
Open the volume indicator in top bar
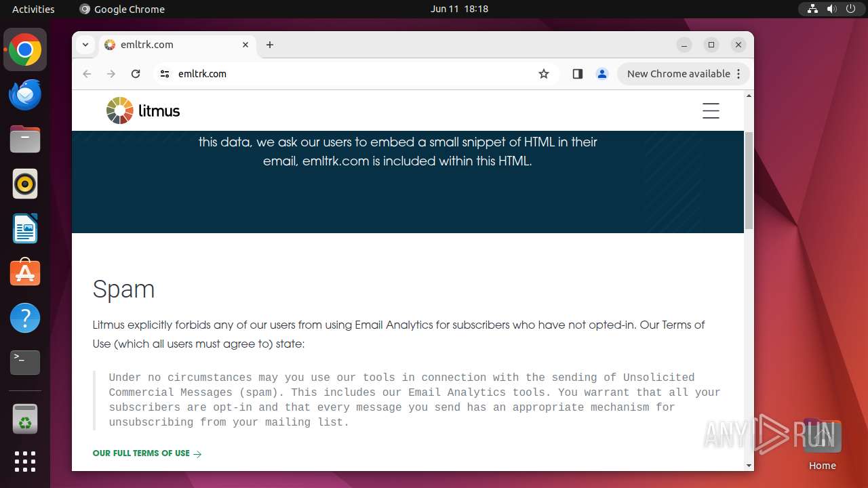tap(832, 9)
